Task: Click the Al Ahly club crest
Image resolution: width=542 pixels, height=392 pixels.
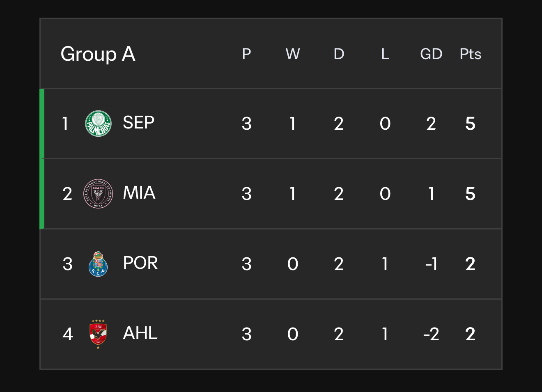Action: pyautogui.click(x=98, y=334)
